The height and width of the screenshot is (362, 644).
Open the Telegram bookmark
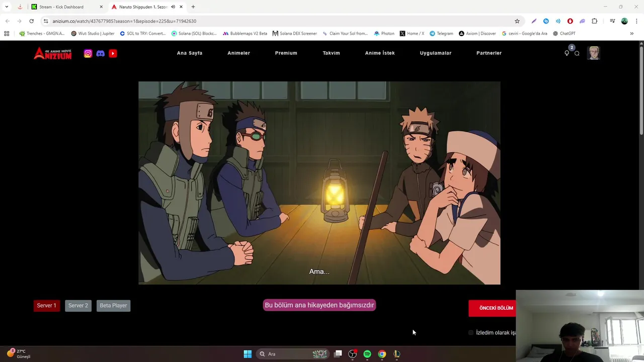click(x=441, y=34)
